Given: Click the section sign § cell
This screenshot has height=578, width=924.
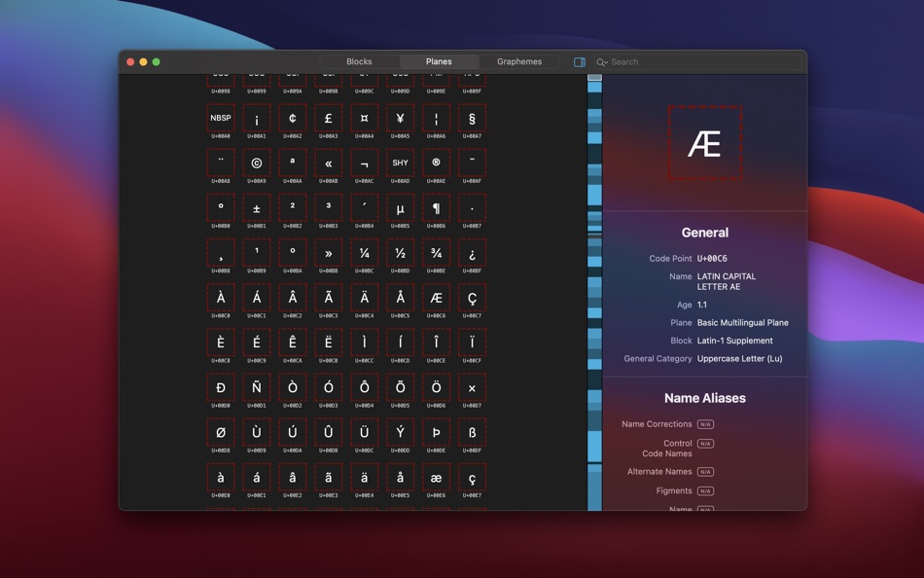Looking at the screenshot, I should 472,118.
